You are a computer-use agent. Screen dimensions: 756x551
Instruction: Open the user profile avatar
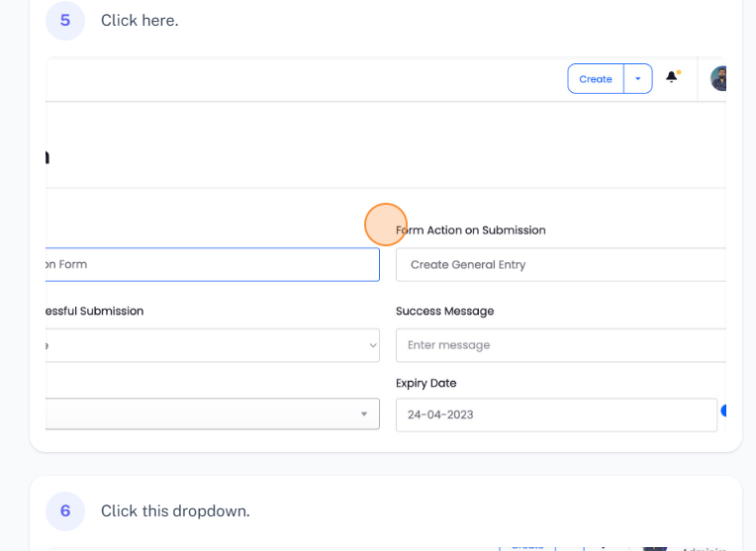[x=719, y=79]
